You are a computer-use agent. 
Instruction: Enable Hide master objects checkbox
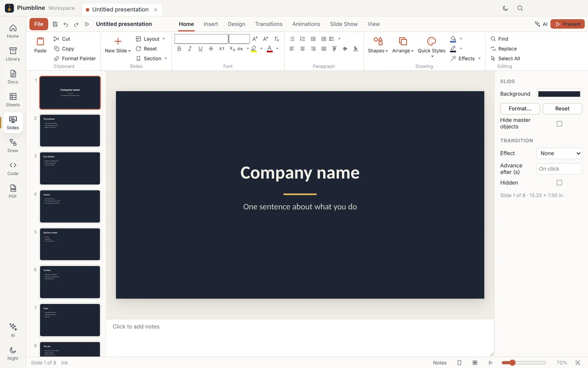pyautogui.click(x=559, y=124)
